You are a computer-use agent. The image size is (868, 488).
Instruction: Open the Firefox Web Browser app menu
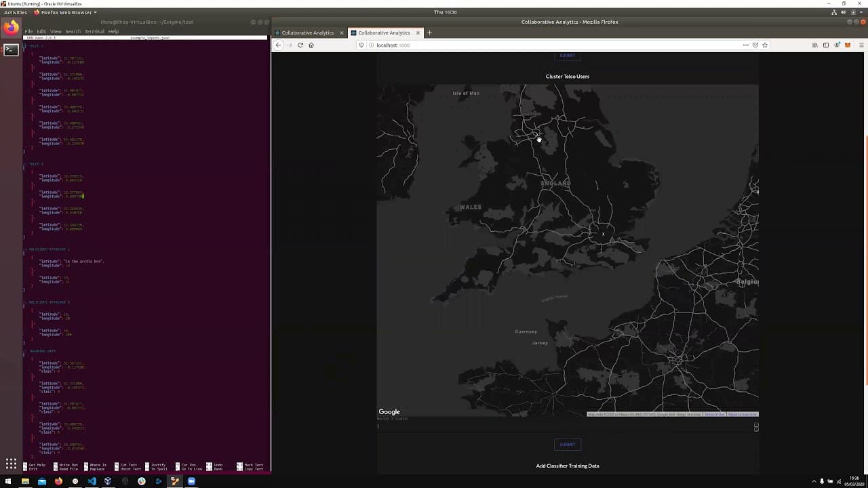[65, 12]
